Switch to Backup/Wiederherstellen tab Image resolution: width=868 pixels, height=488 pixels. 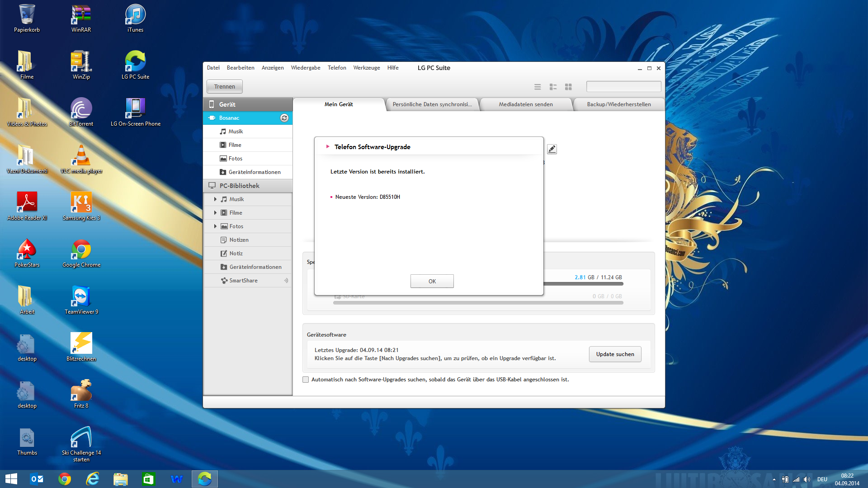(x=619, y=104)
